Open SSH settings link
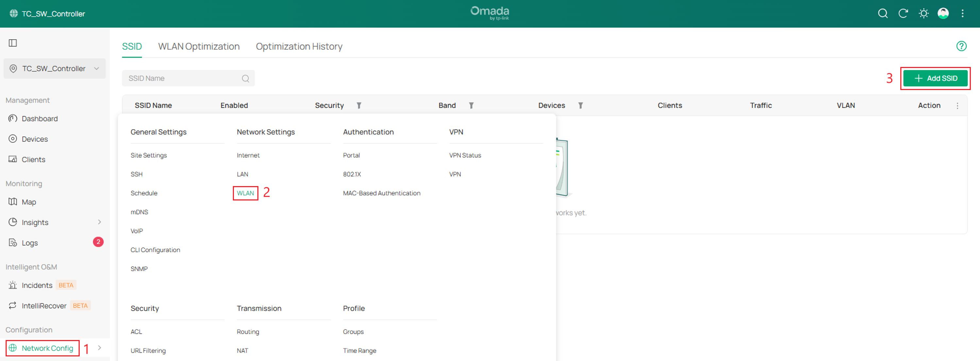The height and width of the screenshot is (361, 980). [x=137, y=174]
